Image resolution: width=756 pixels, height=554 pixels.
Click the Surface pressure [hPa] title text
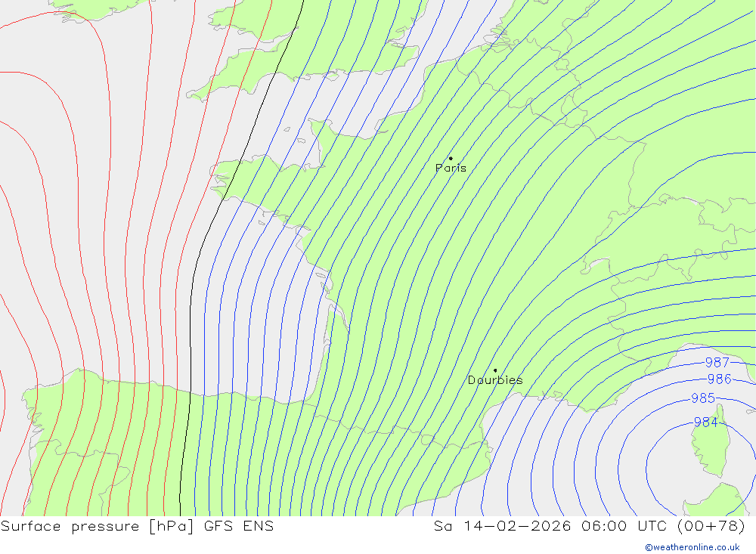point(97,526)
